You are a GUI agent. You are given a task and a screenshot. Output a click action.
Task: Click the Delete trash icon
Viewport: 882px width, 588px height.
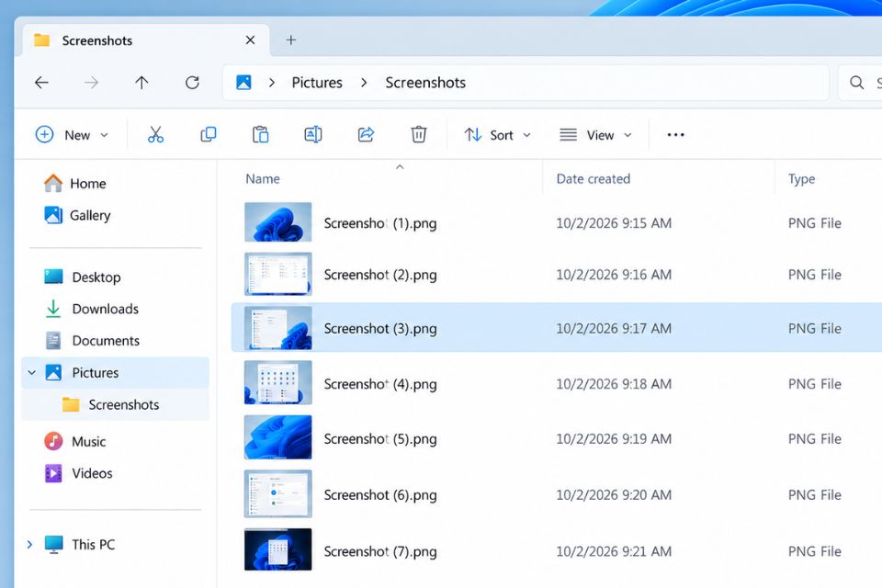coord(419,134)
